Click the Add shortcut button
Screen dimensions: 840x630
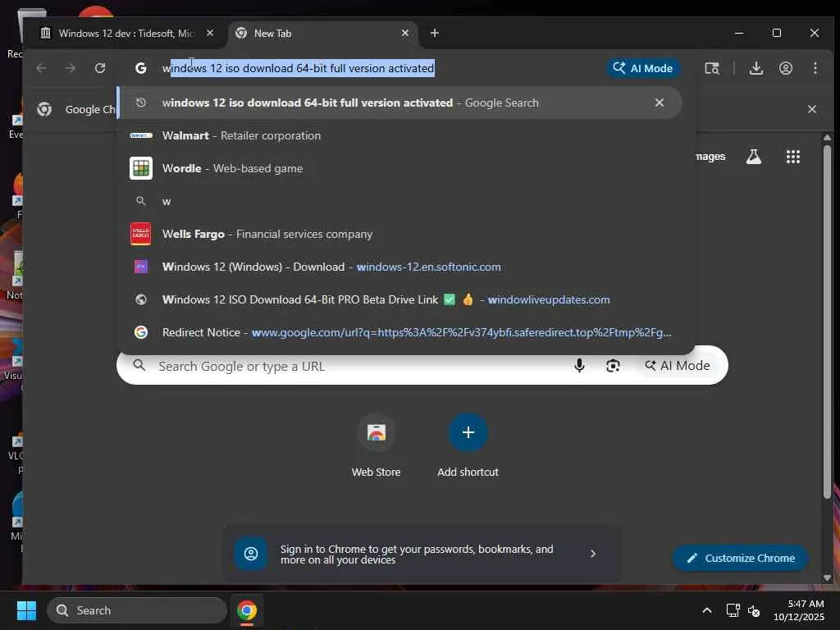[468, 445]
